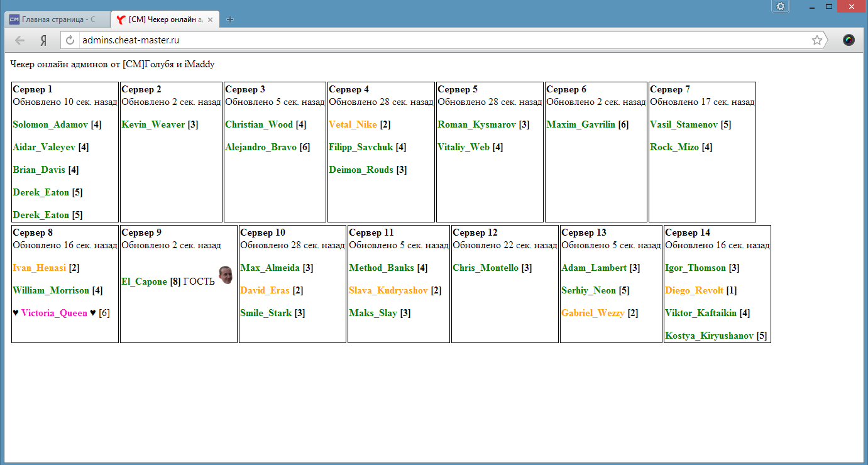Open Victoria_Queen pink name link
The height and width of the screenshot is (465, 868).
click(x=54, y=313)
